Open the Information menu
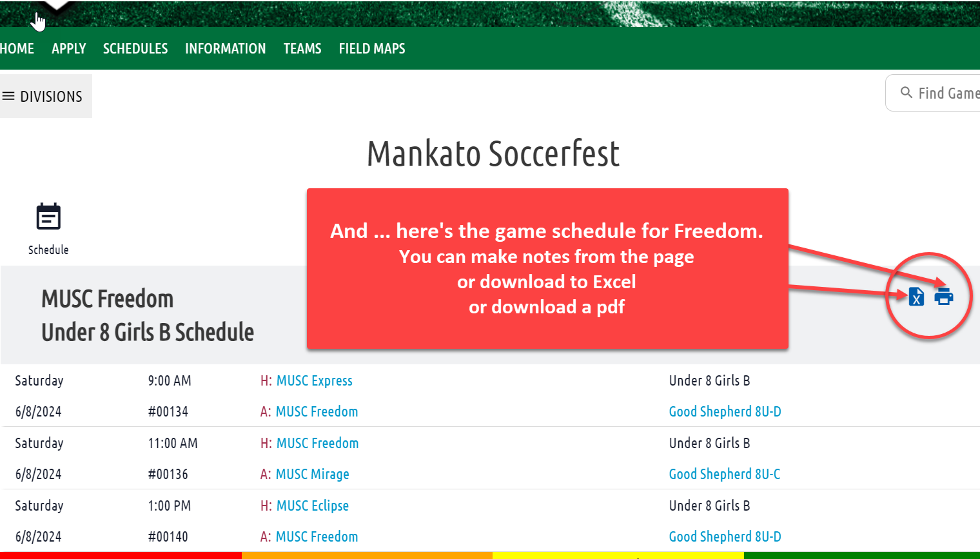The width and height of the screenshot is (980, 559). pos(226,48)
